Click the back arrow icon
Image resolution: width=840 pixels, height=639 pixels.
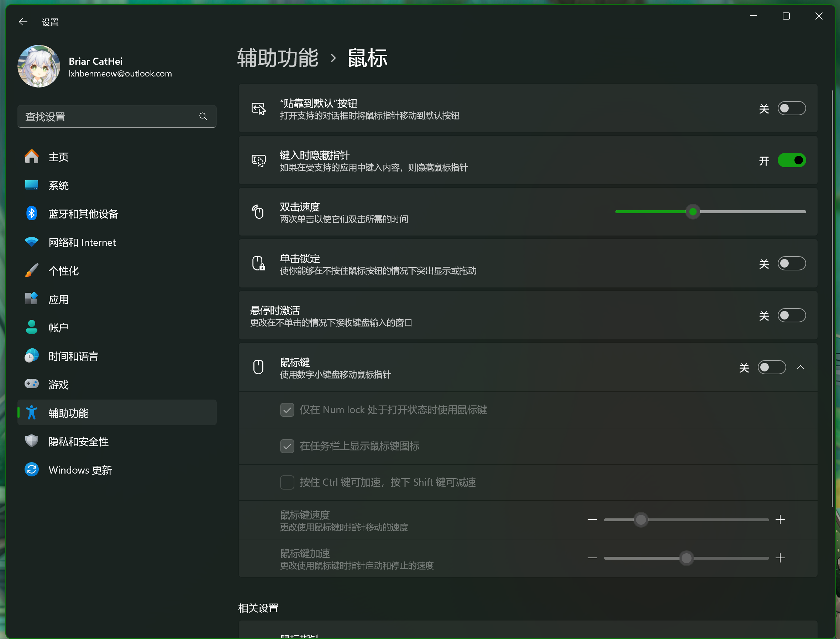[x=23, y=22]
